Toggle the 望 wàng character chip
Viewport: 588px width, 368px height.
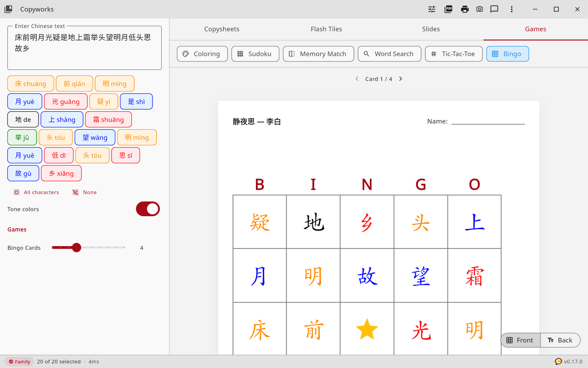pyautogui.click(x=95, y=138)
